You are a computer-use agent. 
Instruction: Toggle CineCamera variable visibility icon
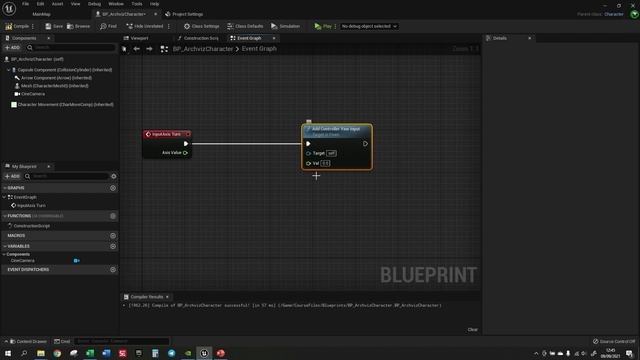pyautogui.click(x=76, y=260)
